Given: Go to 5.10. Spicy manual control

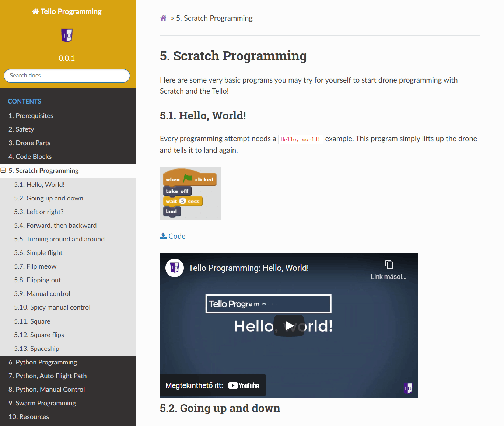Looking at the screenshot, I should tap(68, 307).
